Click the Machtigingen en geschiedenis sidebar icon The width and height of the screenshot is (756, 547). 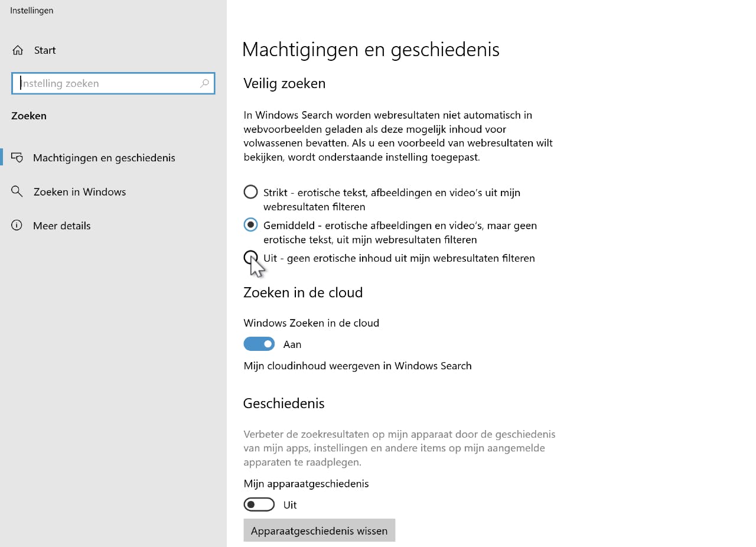click(x=17, y=158)
